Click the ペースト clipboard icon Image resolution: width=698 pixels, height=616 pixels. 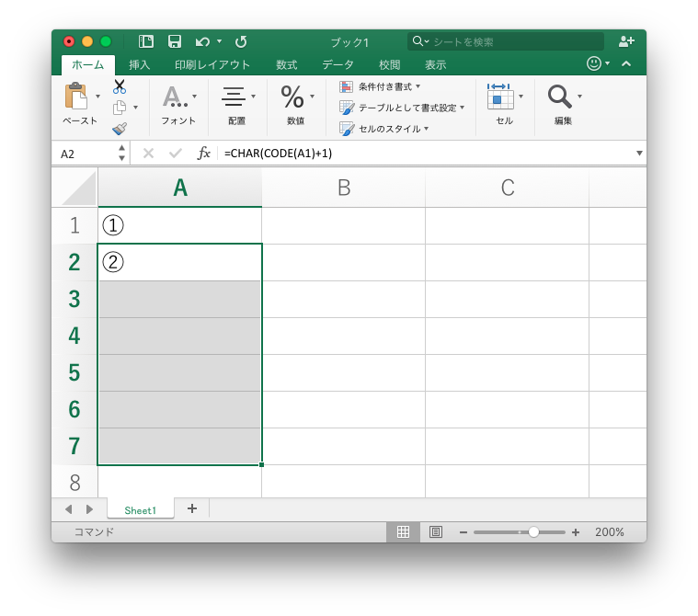[x=76, y=96]
